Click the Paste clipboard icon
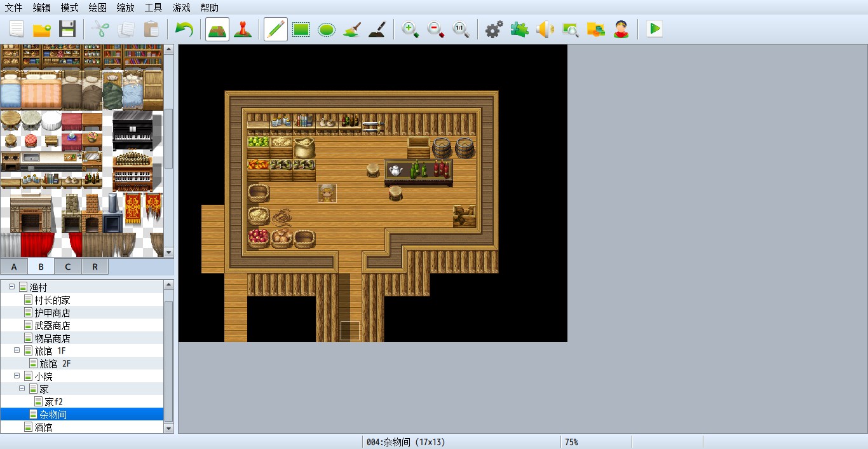This screenshot has height=449, width=868. [151, 29]
